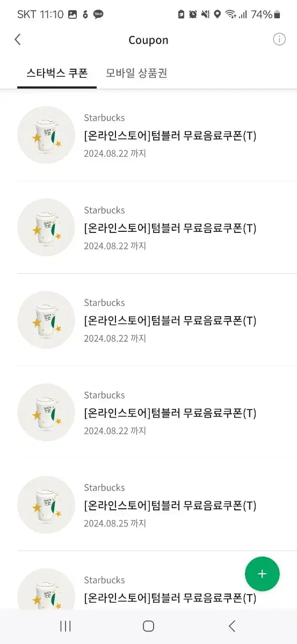297x644 pixels.
Task: Tap the fourth coupon's cup thumbnail
Action: pos(46,412)
